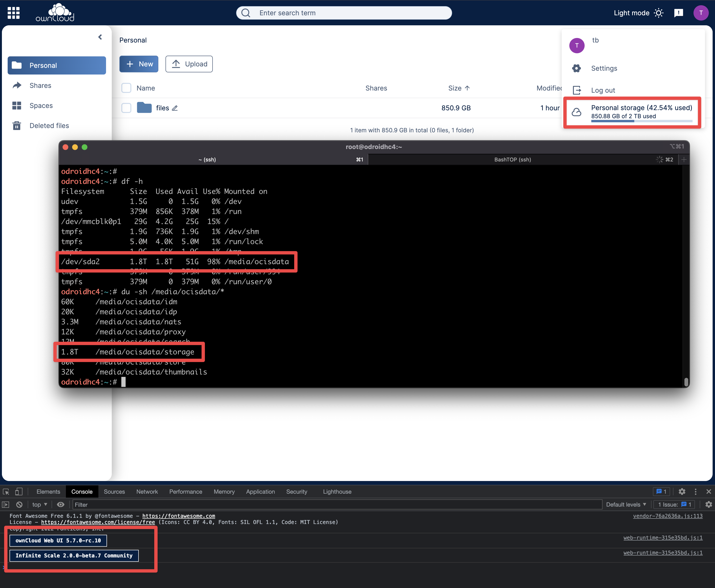Expand the top JavaScript context dropdown

click(40, 505)
